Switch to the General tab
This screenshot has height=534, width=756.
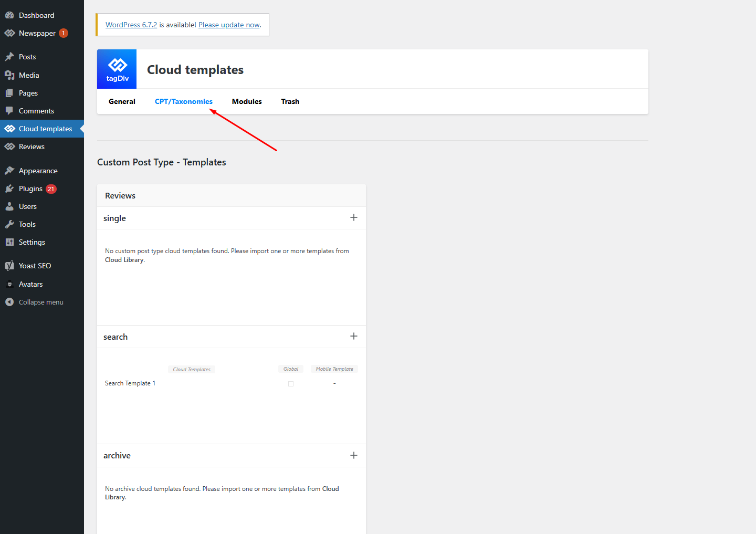coord(122,101)
